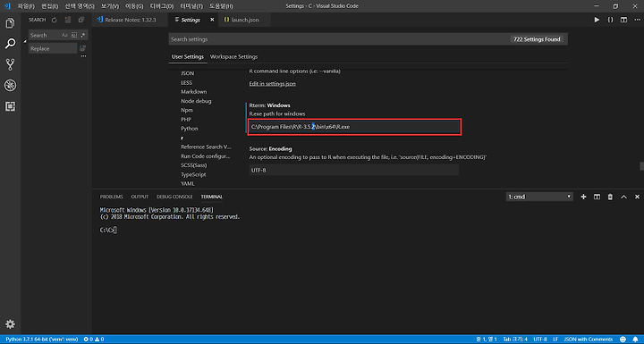Screen dimensions: 644x344
Task: Maximize the panel with up chevron
Action: [624, 197]
